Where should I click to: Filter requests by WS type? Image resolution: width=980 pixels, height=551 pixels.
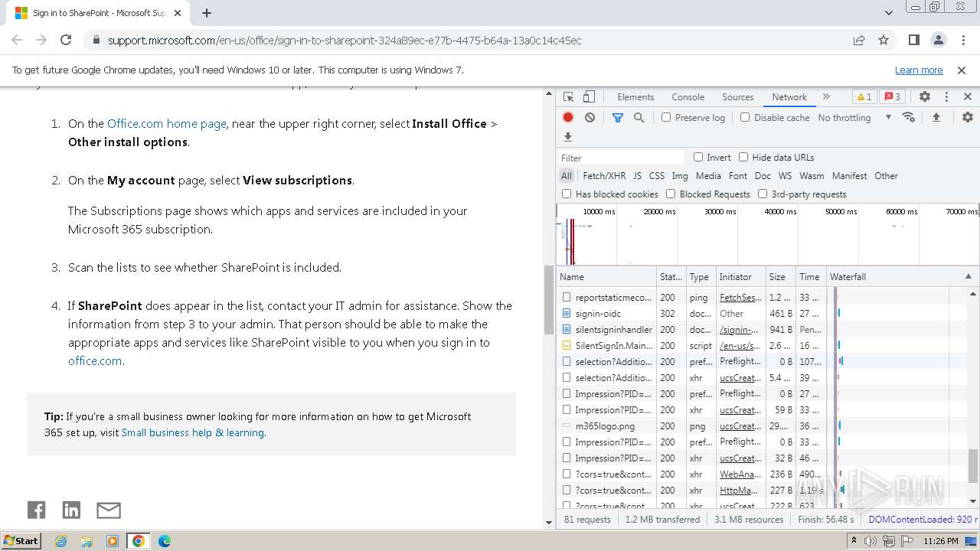tap(785, 175)
